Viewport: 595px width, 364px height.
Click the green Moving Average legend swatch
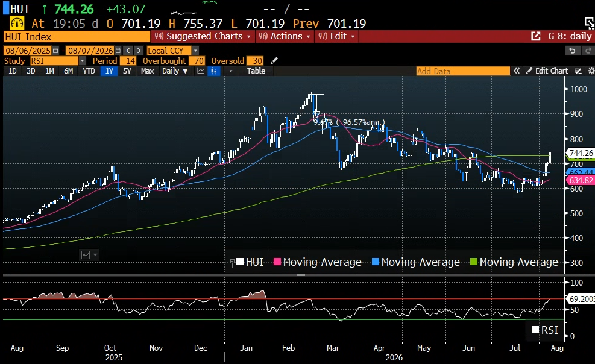474,262
